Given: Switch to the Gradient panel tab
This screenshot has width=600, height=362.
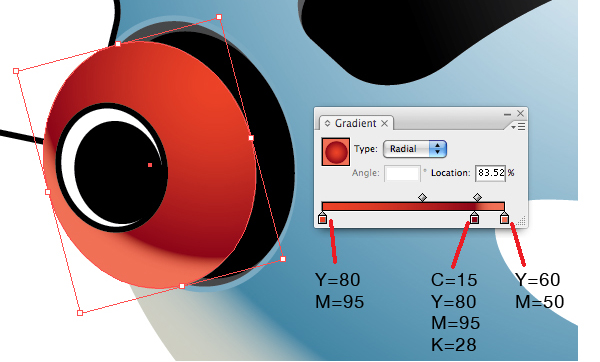Looking at the screenshot, I should (355, 123).
